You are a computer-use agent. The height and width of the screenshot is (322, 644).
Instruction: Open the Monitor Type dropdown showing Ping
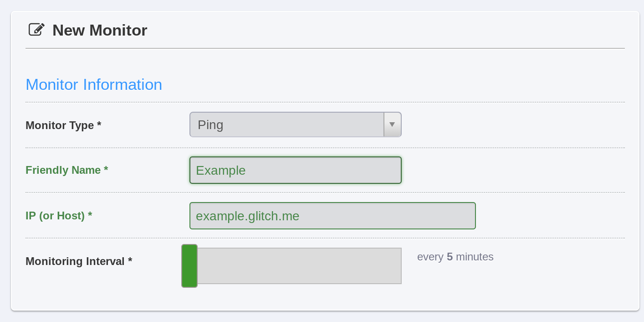tap(287, 125)
